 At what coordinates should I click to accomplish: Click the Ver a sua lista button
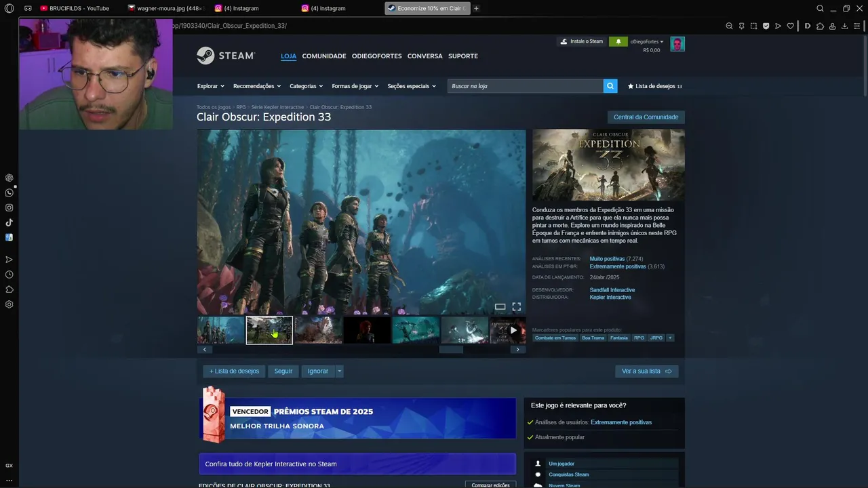(x=647, y=371)
